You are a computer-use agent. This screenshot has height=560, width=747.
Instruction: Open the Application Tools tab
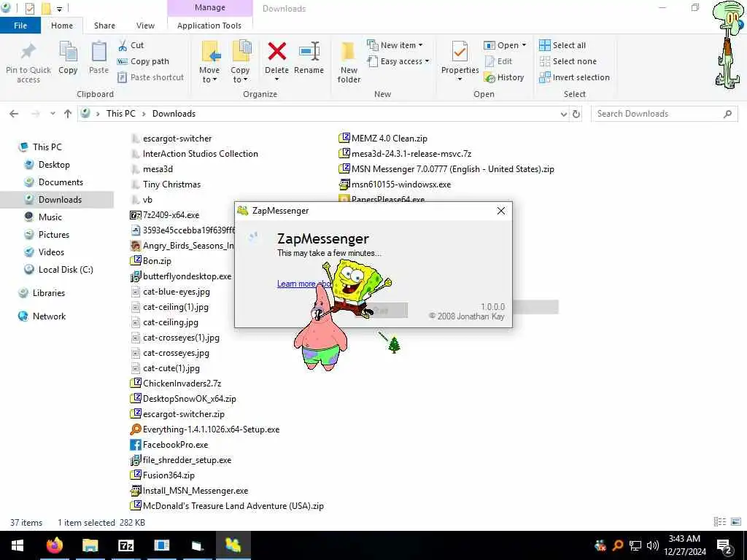pos(209,26)
